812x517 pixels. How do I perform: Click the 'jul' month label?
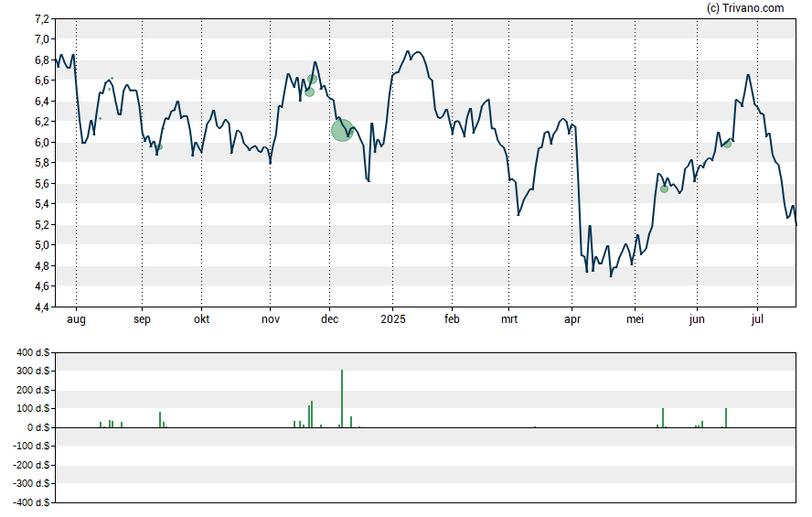pos(757,319)
